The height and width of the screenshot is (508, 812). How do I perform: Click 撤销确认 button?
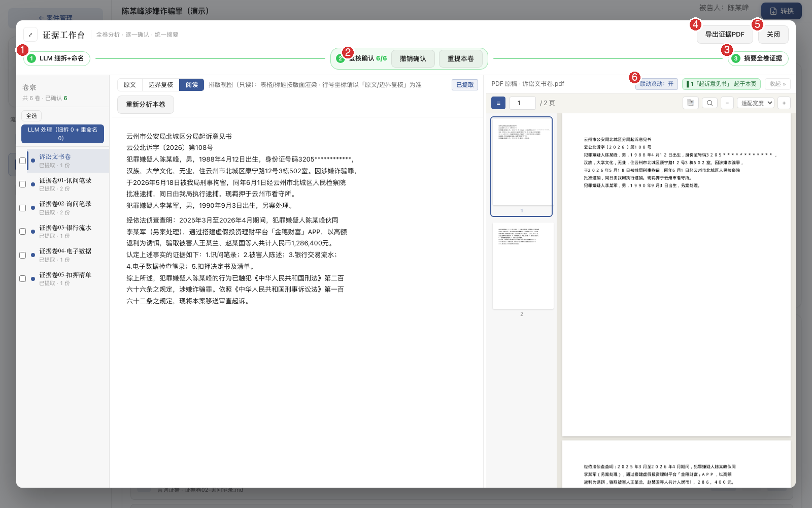pos(413,59)
